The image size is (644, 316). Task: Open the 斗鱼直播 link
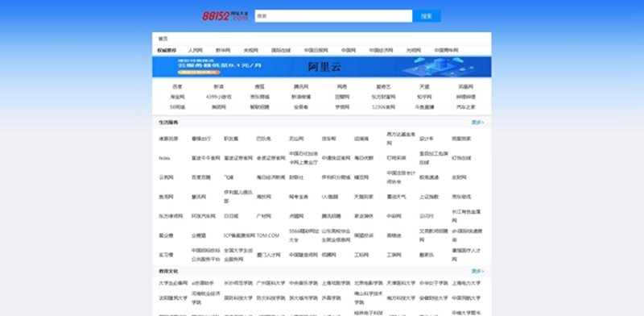[x=424, y=107]
